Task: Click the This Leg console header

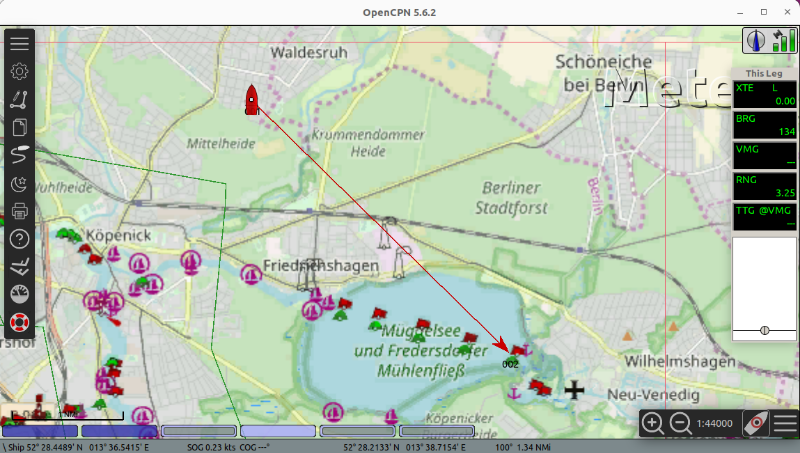Action: pos(764,73)
